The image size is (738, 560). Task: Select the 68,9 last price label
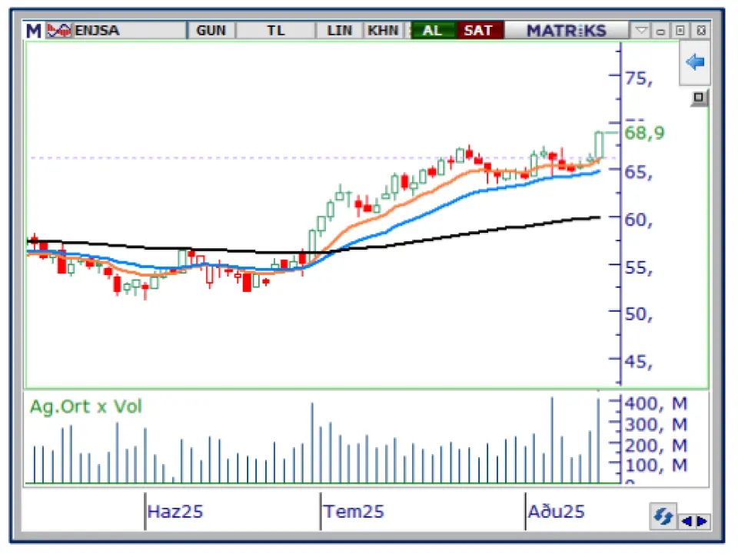click(644, 133)
